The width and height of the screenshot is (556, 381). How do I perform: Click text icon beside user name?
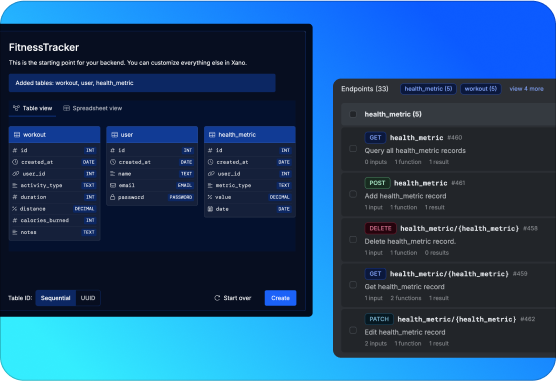[112, 174]
